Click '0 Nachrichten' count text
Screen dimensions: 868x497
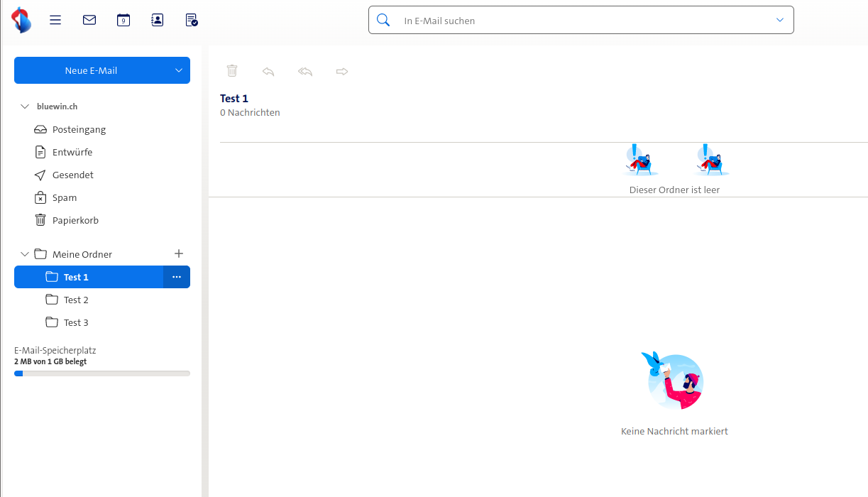250,112
